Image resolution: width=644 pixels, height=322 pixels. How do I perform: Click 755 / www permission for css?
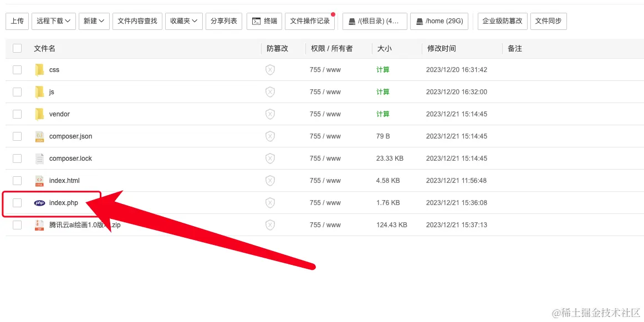(x=325, y=70)
